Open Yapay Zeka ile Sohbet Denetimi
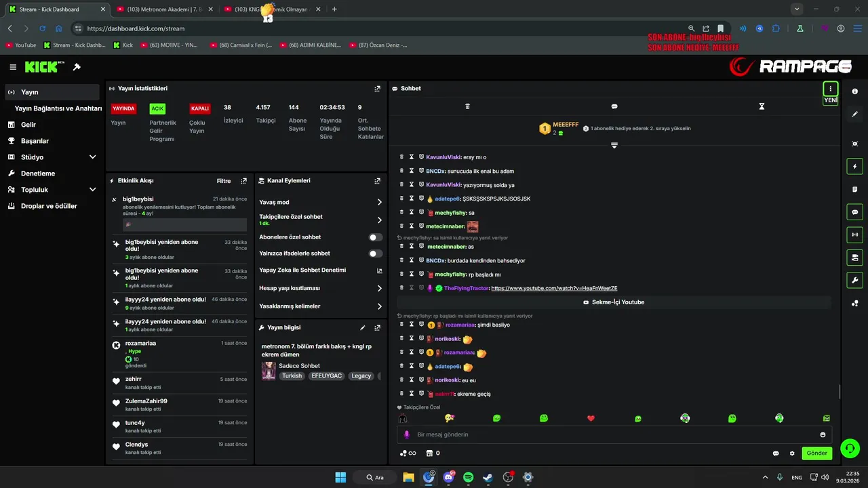868x488 pixels. [320, 270]
